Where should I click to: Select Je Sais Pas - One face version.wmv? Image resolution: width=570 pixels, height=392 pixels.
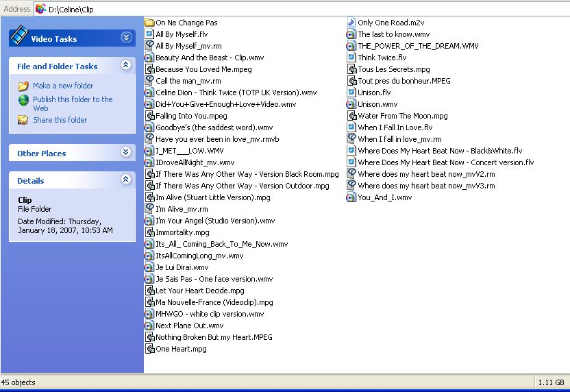tap(214, 279)
